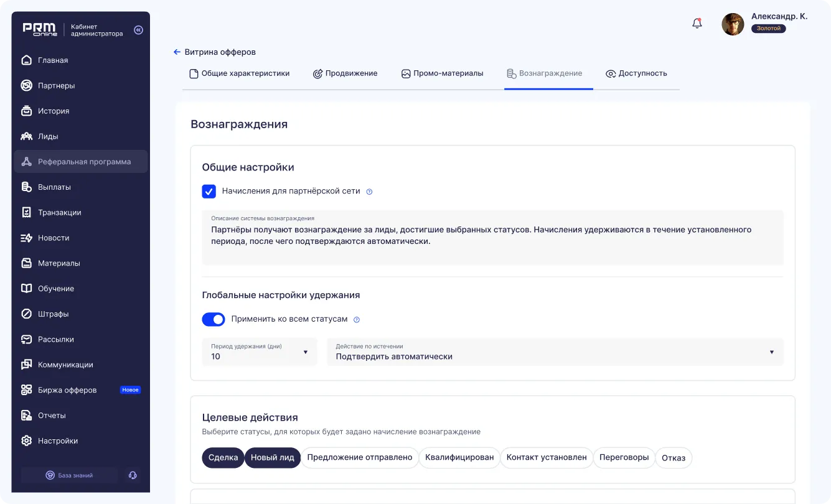831x504 pixels.
Task: Click the Транзакции checklist icon
Action: click(x=26, y=213)
